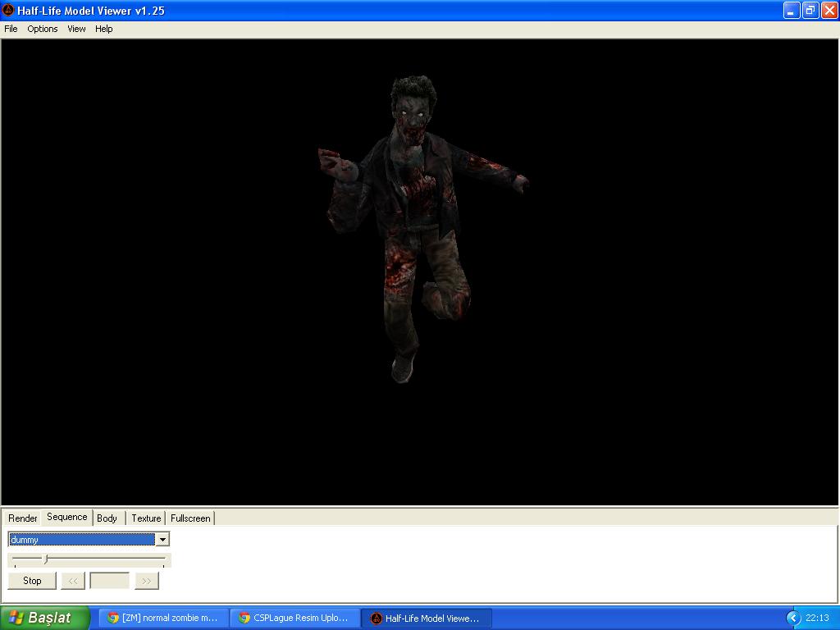Minimize the Model Viewer window
Viewport: 840px width, 630px height.
(x=792, y=10)
